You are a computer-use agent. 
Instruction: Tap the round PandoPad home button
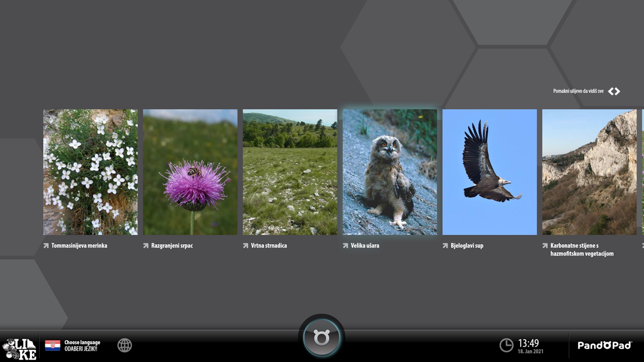[x=322, y=338]
